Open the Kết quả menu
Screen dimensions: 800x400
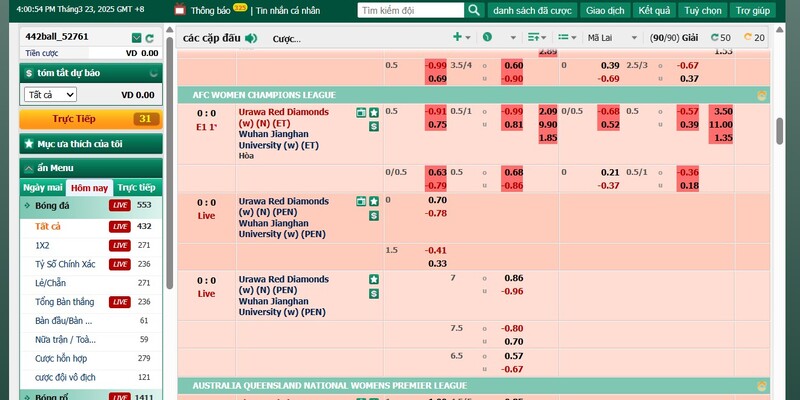point(655,10)
